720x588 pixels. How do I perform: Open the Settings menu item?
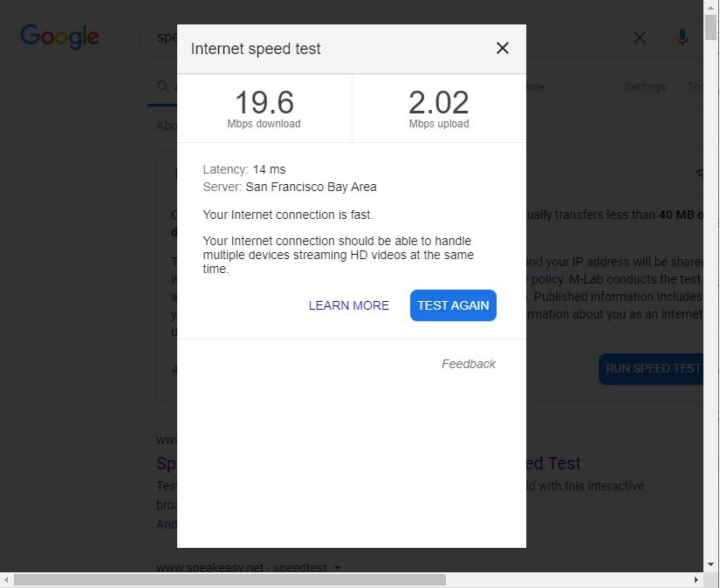(x=645, y=86)
